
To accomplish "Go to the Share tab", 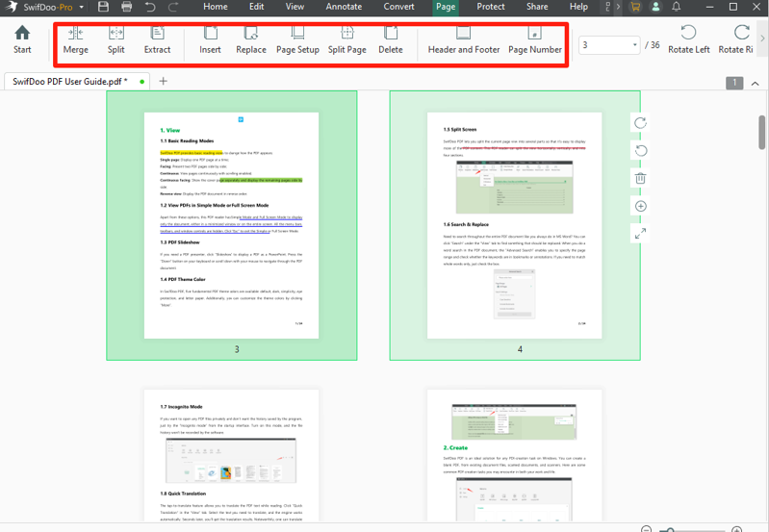I will pos(537,7).
